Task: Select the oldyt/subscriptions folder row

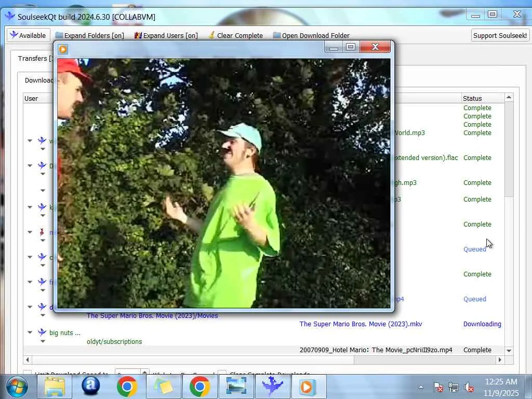Action: (x=114, y=342)
